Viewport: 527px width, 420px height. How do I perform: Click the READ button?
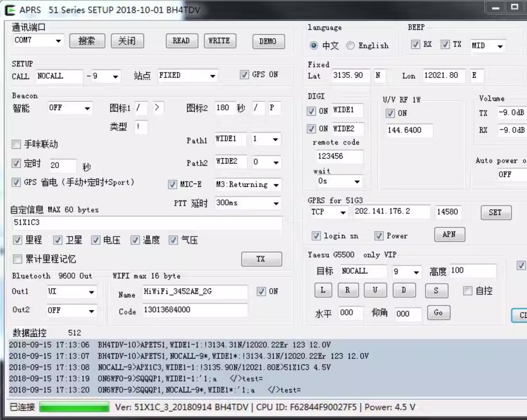(x=182, y=41)
